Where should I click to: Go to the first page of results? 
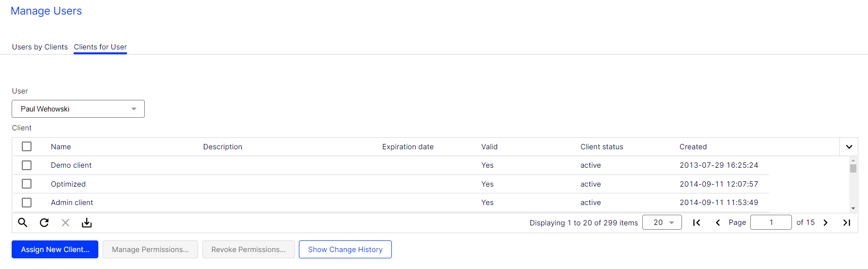(697, 222)
